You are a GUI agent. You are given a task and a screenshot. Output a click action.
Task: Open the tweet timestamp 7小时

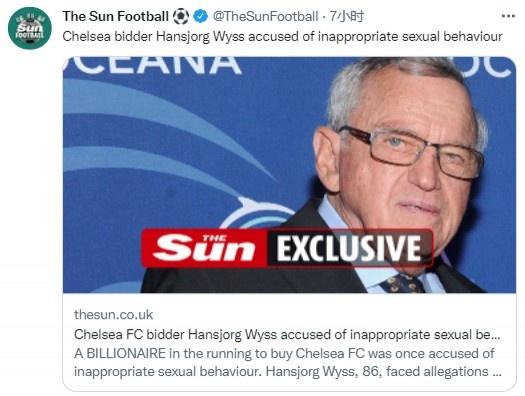click(347, 16)
